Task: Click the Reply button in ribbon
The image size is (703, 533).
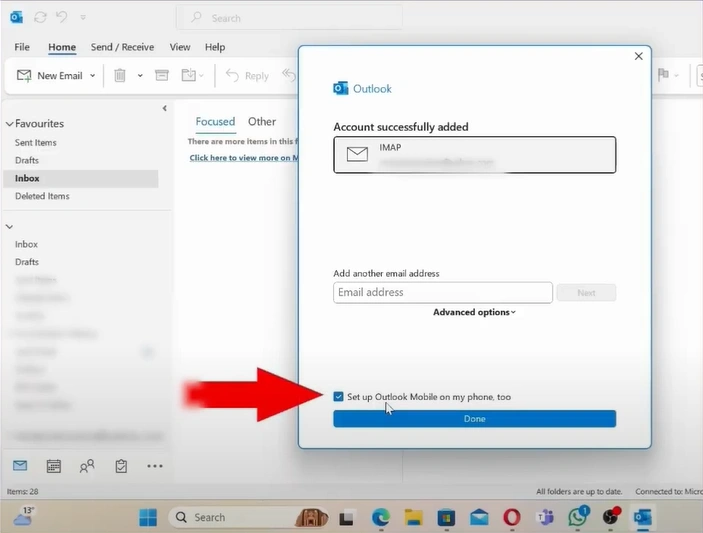Action: (247, 76)
